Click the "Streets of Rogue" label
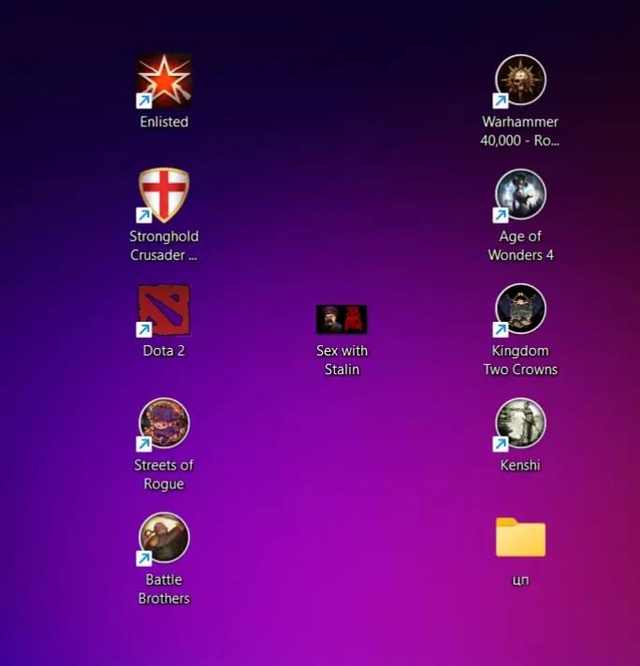 (164, 474)
